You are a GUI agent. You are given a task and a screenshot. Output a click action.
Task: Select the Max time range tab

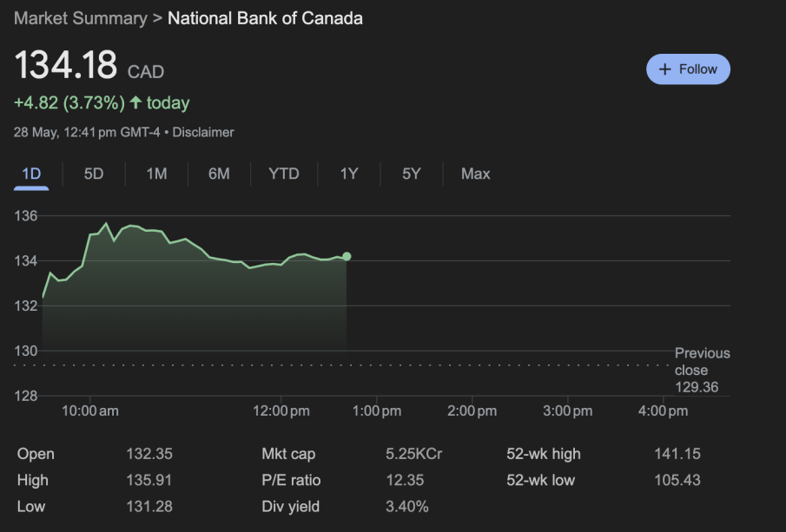476,174
